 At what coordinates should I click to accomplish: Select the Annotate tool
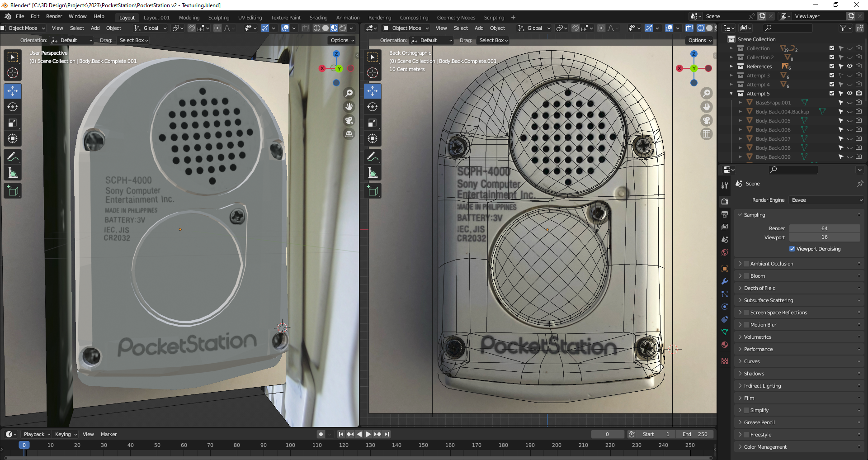(13, 156)
